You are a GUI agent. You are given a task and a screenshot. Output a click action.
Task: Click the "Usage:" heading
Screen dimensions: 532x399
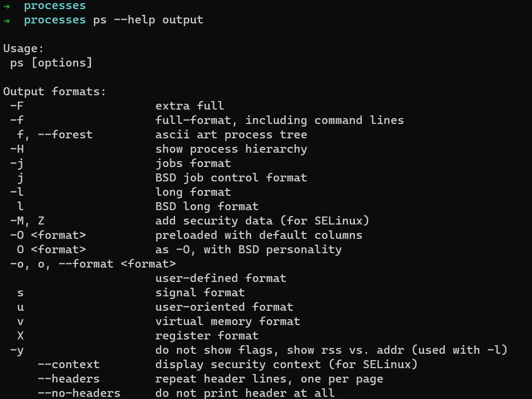click(23, 49)
